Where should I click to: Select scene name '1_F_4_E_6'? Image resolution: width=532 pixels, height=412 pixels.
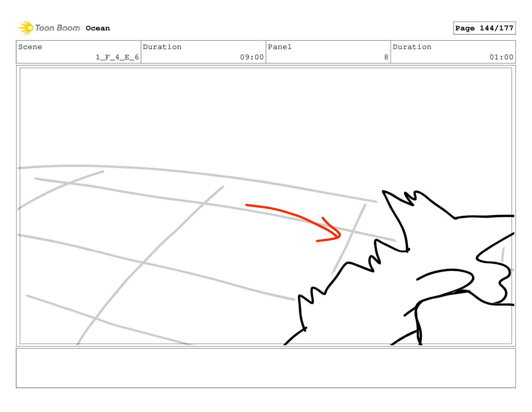[117, 57]
